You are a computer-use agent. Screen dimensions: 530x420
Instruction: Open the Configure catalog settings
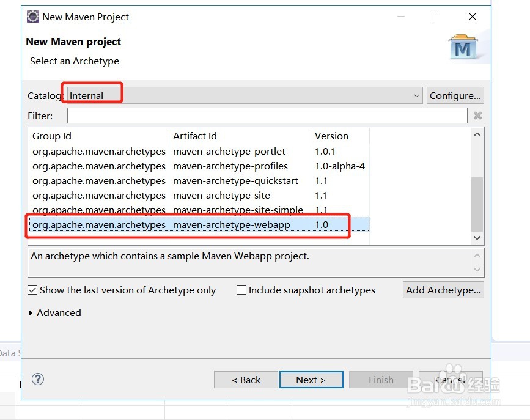pos(455,95)
